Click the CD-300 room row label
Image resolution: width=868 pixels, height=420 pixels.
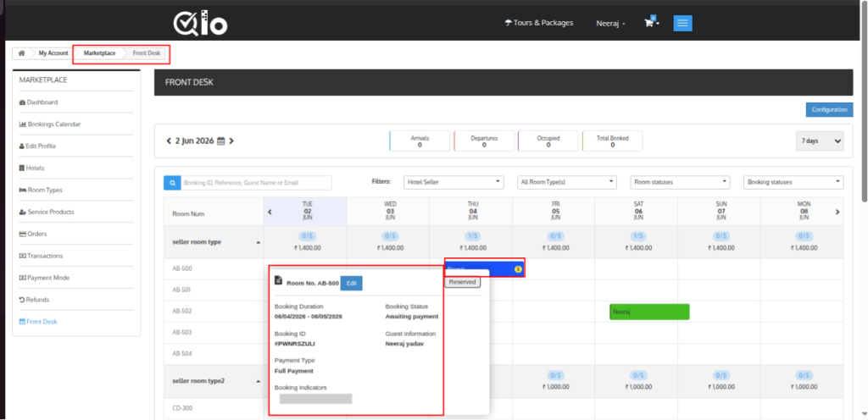pos(181,408)
